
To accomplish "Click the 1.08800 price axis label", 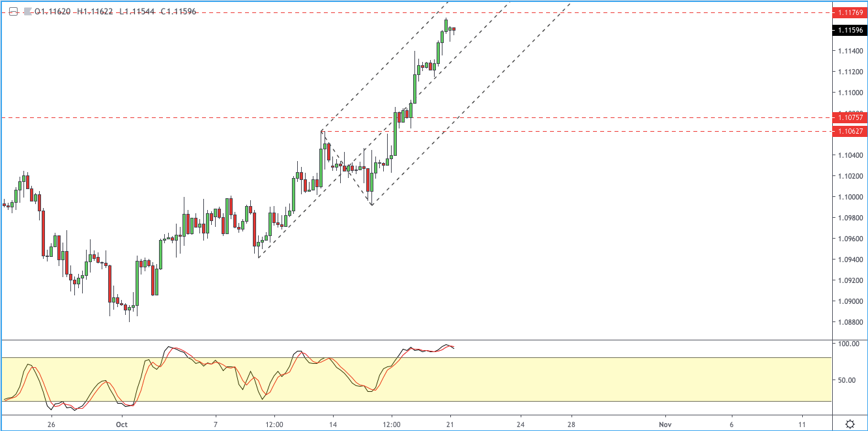I will click(x=851, y=322).
